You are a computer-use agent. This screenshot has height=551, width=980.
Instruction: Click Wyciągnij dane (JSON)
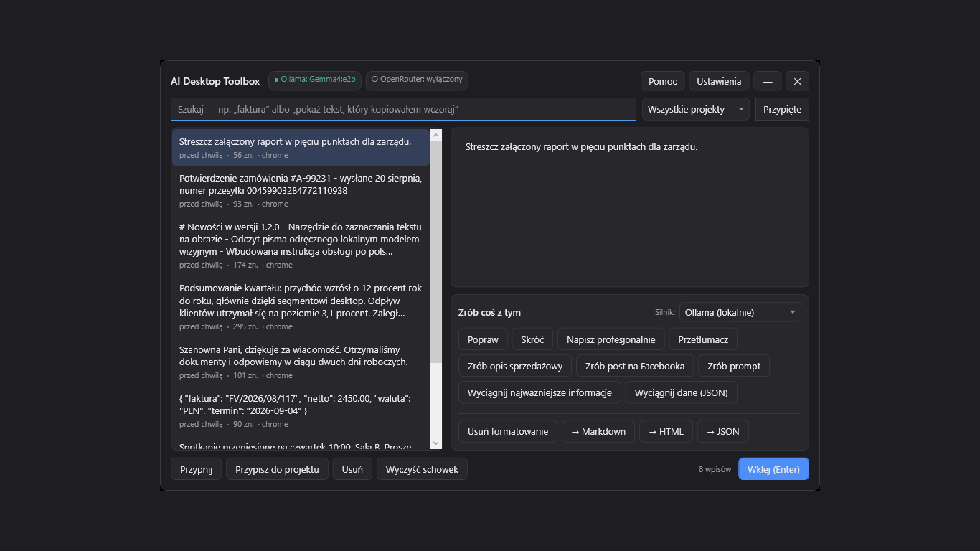[682, 392]
